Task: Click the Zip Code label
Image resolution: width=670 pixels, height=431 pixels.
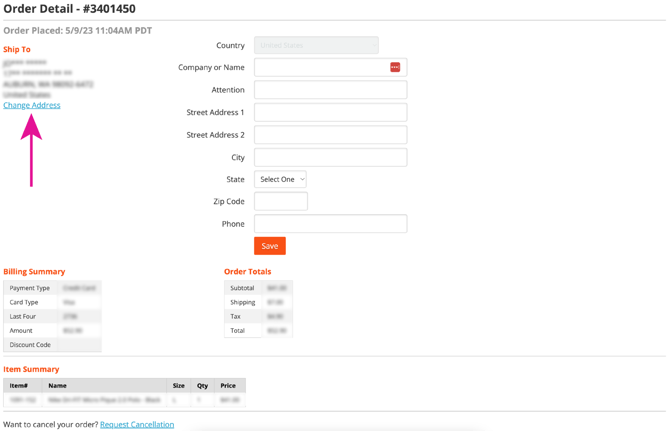Action: (229, 201)
